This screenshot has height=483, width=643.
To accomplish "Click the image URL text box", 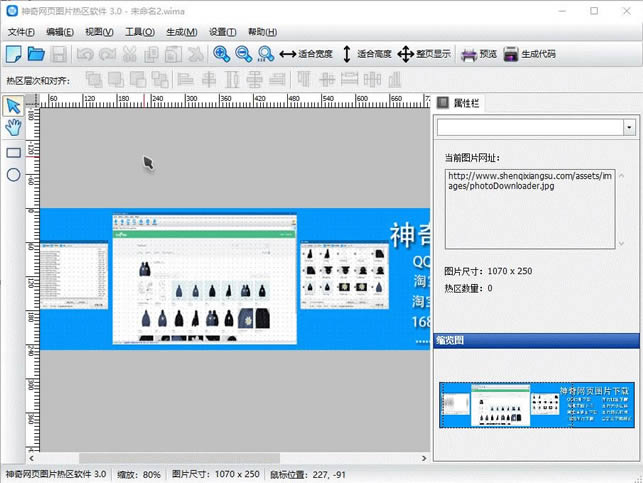I will [530, 209].
